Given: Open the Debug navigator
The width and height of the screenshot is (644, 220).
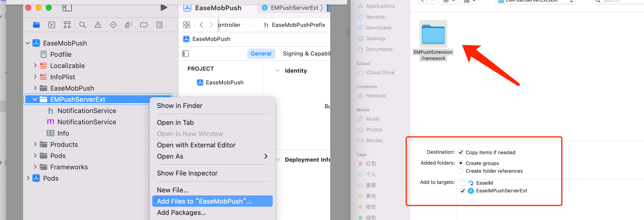Looking at the screenshot, I should point(129,25).
